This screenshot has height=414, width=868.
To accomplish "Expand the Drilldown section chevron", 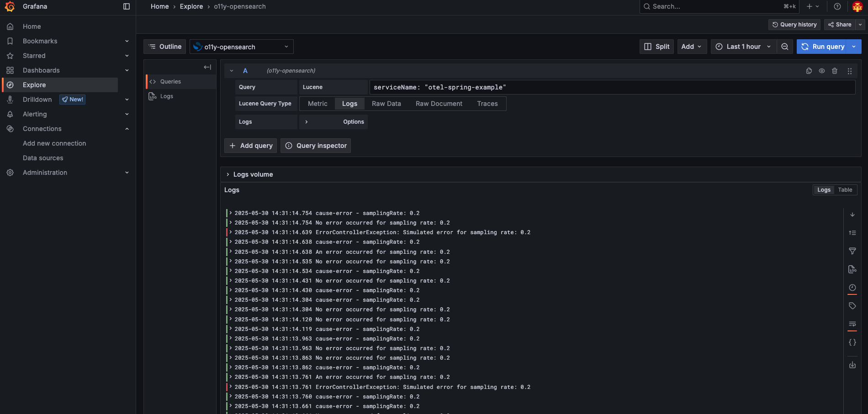I will 127,100.
